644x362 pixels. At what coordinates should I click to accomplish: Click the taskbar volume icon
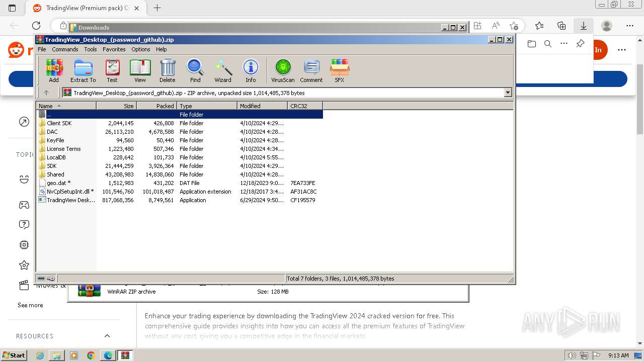(571, 355)
